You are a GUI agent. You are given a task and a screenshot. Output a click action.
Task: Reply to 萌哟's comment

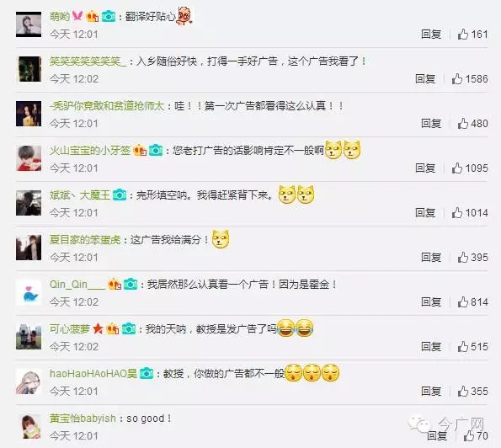431,35
